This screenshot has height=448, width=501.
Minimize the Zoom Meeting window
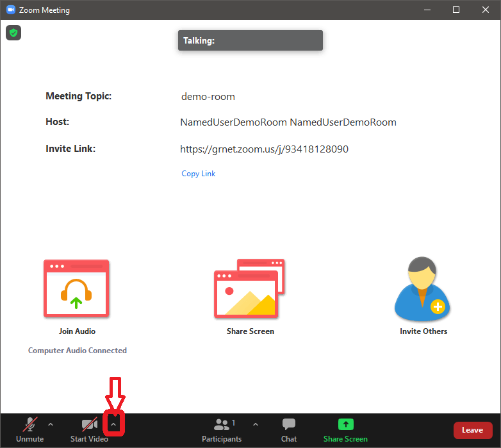point(427,10)
